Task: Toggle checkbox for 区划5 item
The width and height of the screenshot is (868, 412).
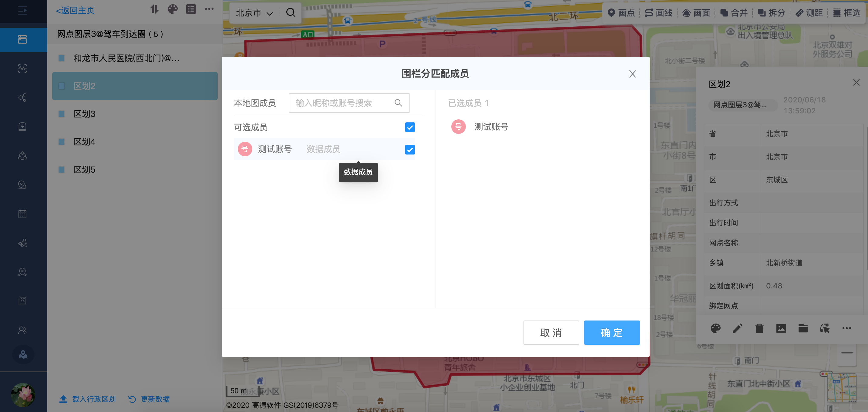Action: [61, 170]
